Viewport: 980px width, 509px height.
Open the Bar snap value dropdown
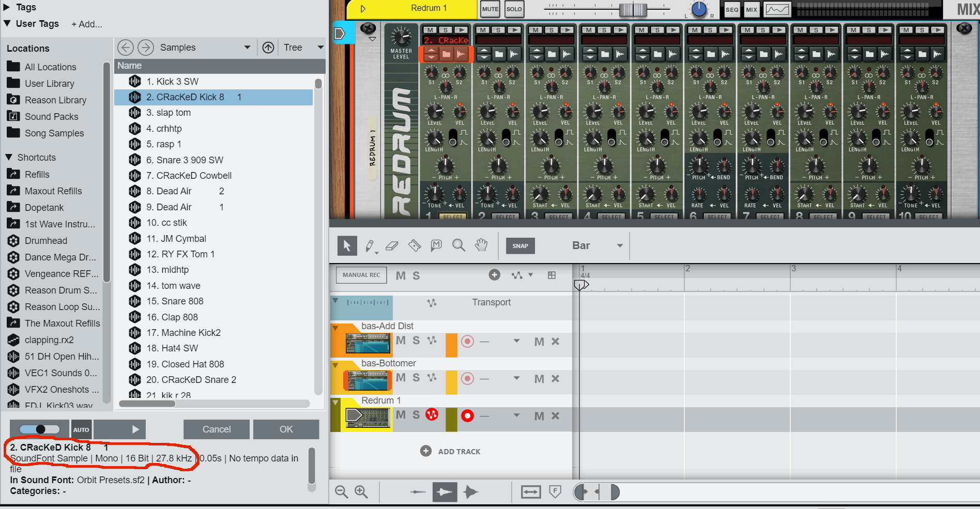[619, 246]
